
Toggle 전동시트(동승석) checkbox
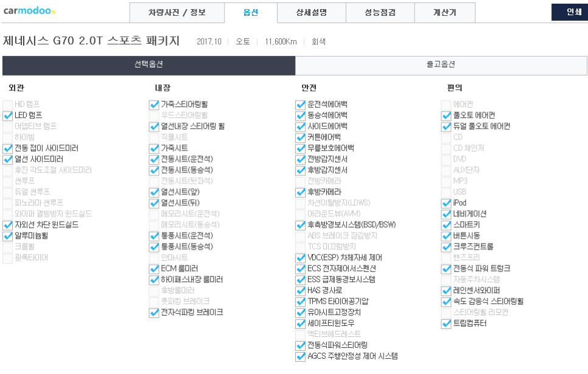coord(154,171)
